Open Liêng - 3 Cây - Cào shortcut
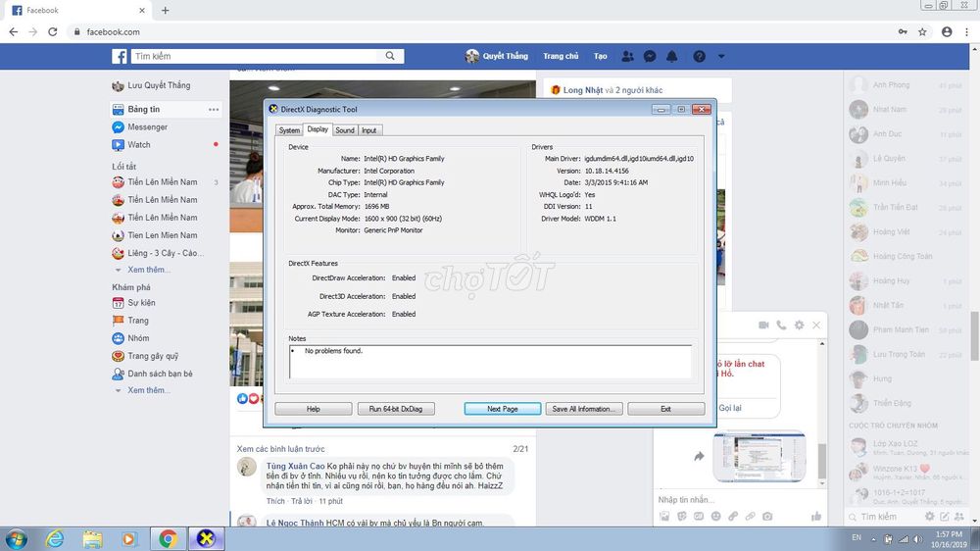980x551 pixels. (158, 253)
